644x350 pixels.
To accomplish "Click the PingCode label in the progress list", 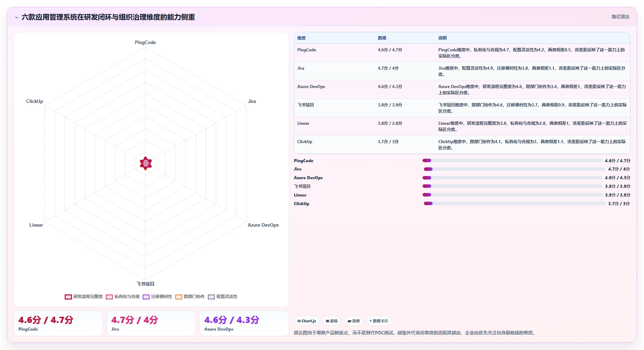I will 304,161.
